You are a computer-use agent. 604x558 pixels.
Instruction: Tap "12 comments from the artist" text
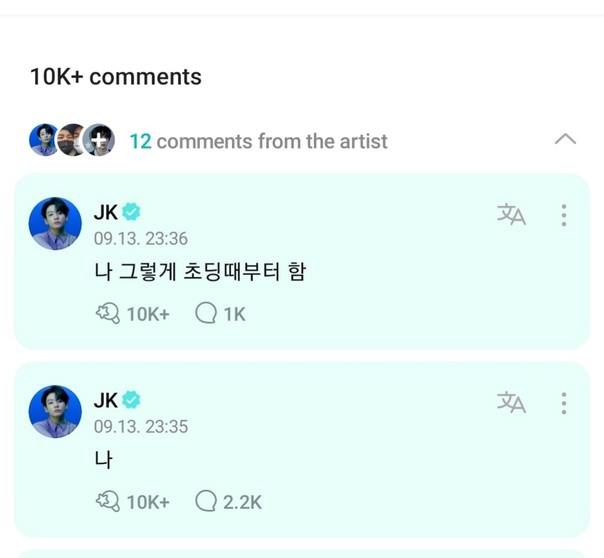tap(258, 141)
